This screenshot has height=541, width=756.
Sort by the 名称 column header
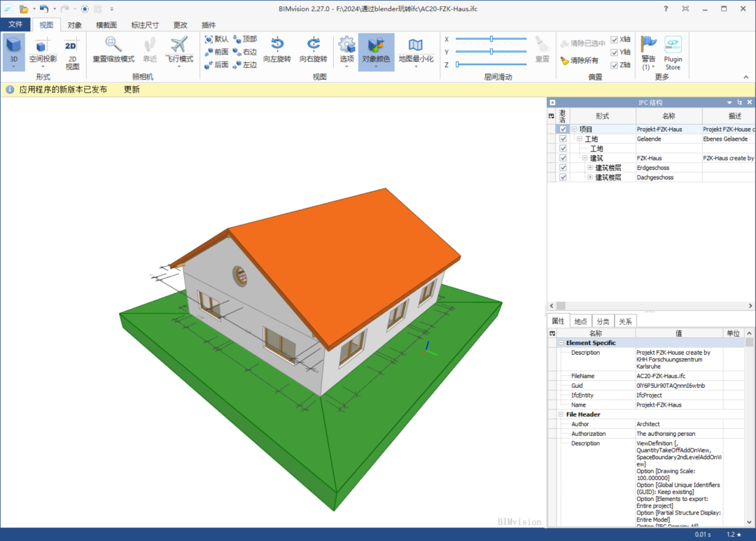tap(668, 115)
